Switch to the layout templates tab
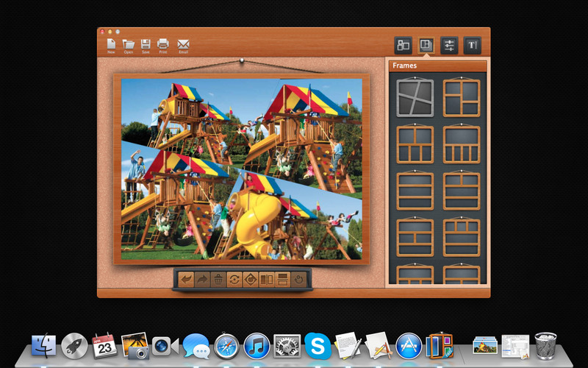The width and height of the screenshot is (588, 368). [x=403, y=46]
